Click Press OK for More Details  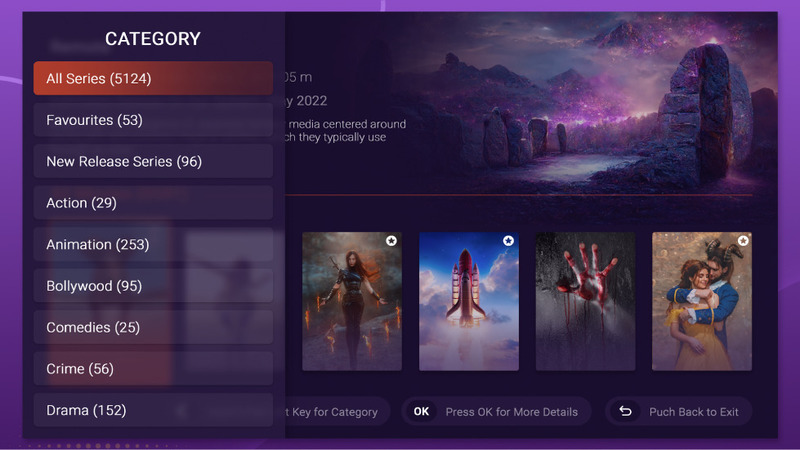(512, 412)
